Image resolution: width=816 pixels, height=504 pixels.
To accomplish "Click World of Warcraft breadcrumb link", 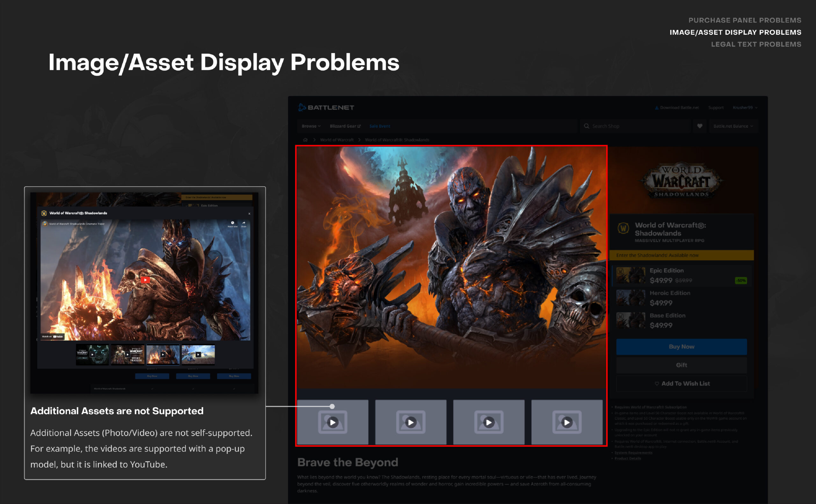I will (337, 140).
